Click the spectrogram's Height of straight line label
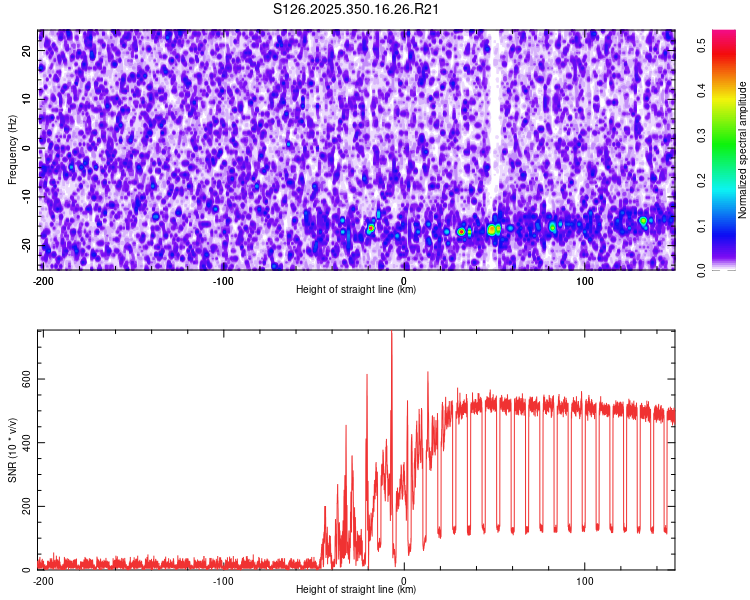The height and width of the screenshot is (600, 750). pos(356,289)
